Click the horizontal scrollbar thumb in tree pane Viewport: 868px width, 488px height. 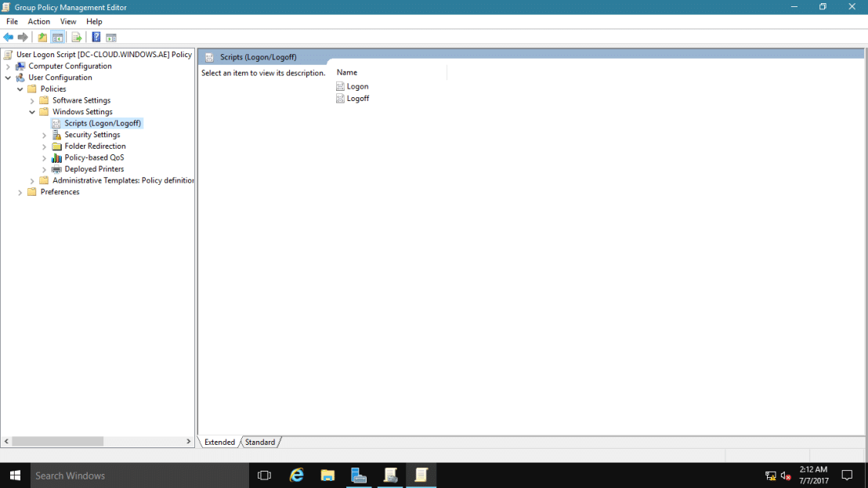point(57,442)
